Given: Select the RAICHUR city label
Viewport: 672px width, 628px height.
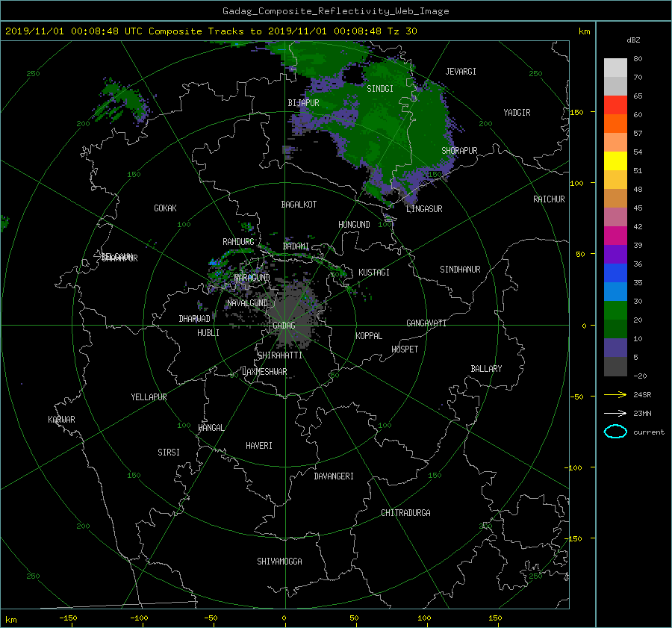Looking at the screenshot, I should [x=549, y=199].
